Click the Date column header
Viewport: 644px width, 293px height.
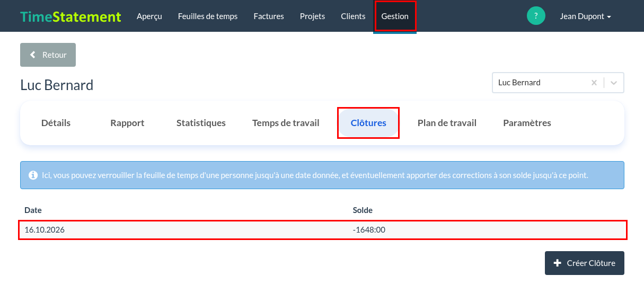(x=33, y=210)
